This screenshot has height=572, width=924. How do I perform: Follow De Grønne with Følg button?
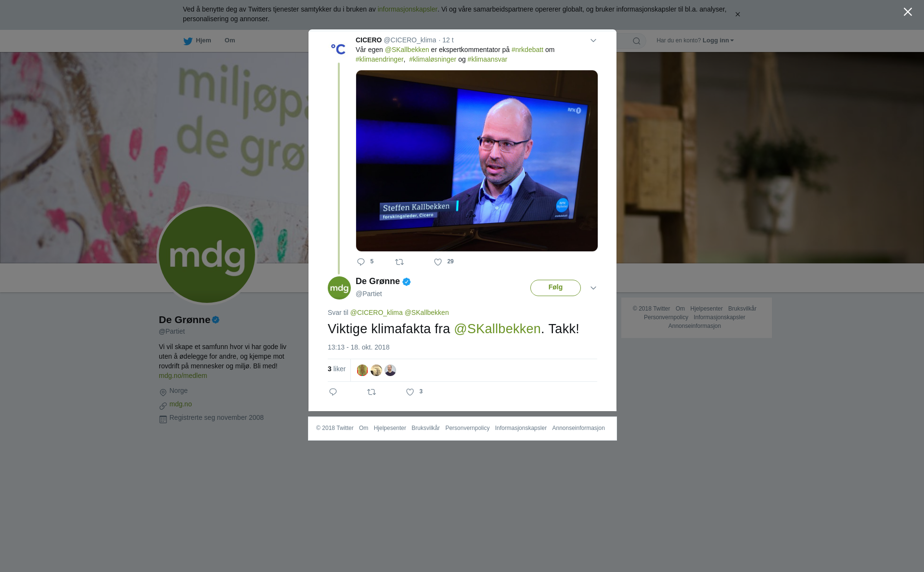555,287
